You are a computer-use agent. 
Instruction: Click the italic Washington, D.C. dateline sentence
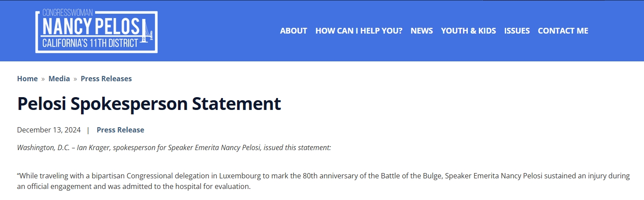coord(174,147)
